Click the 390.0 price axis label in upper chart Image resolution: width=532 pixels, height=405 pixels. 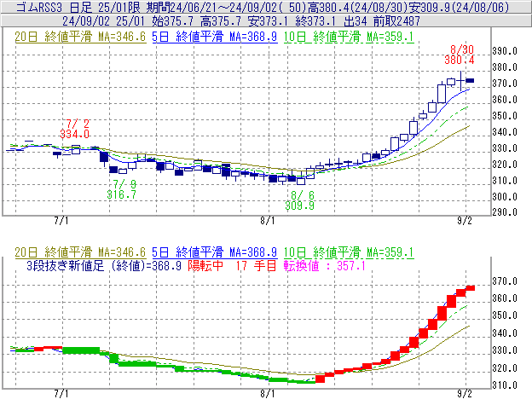click(505, 51)
